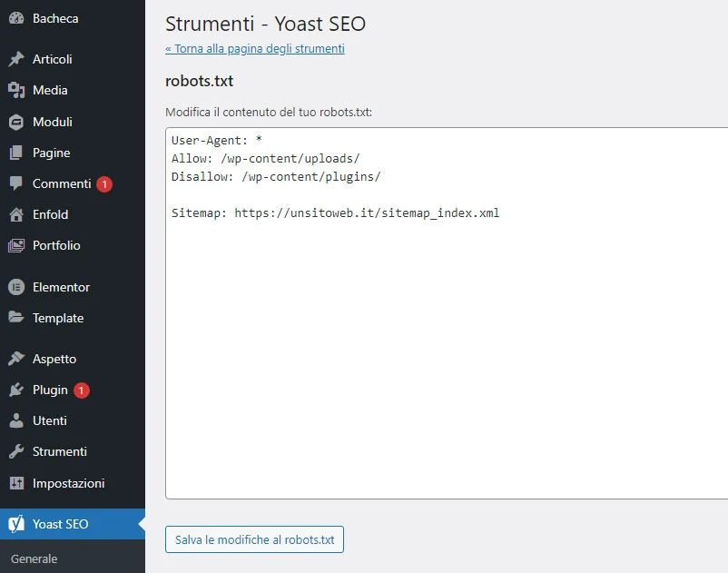Click the Template folder icon

16,318
